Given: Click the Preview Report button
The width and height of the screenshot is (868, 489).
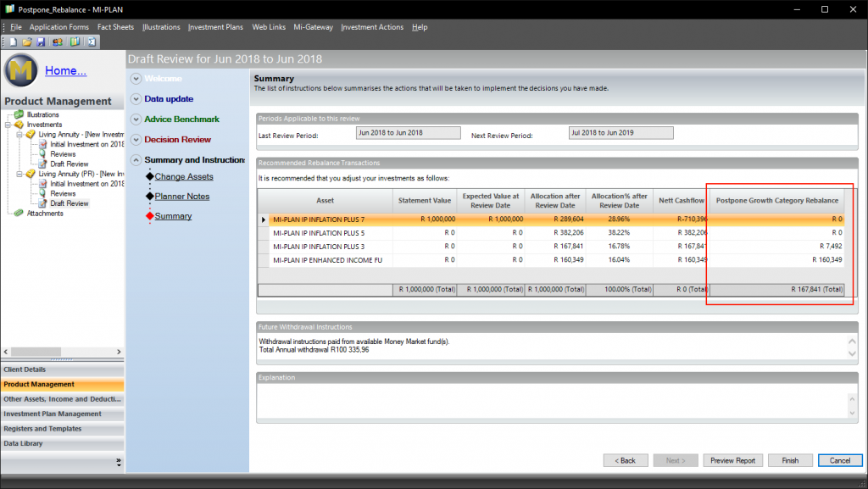Looking at the screenshot, I should coord(733,460).
